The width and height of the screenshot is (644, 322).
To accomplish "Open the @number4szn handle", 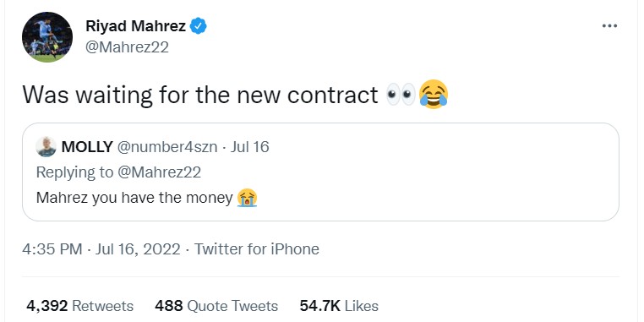I will pyautogui.click(x=167, y=146).
